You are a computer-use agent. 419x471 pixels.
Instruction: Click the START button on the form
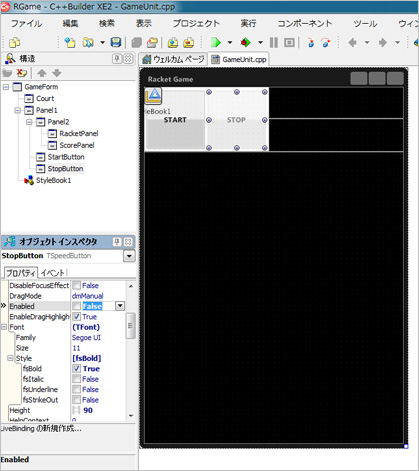(175, 120)
